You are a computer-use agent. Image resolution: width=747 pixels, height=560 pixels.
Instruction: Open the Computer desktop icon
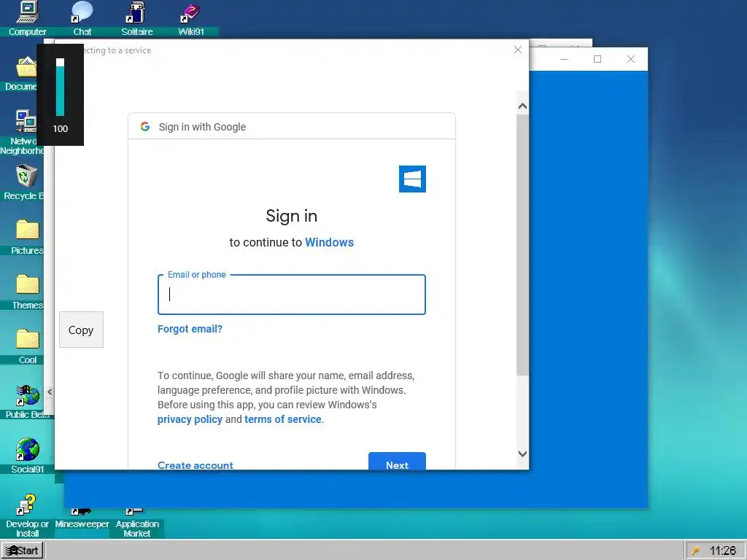pyautogui.click(x=27, y=19)
